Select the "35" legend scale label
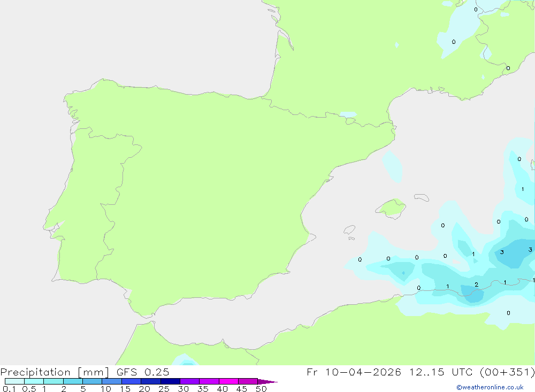The height and width of the screenshot is (392, 535). pos(203,389)
